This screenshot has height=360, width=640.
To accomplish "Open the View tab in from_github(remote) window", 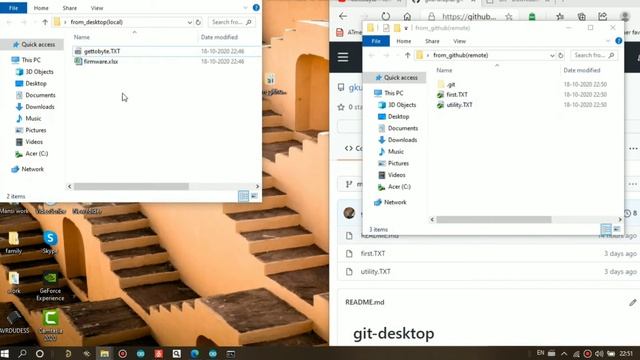I will click(x=459, y=41).
